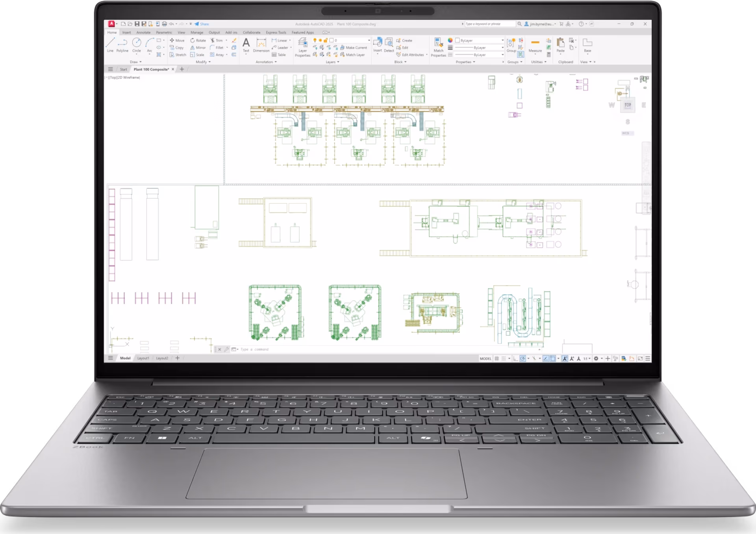Open the Linear dimension dropdown arrow

click(x=290, y=41)
